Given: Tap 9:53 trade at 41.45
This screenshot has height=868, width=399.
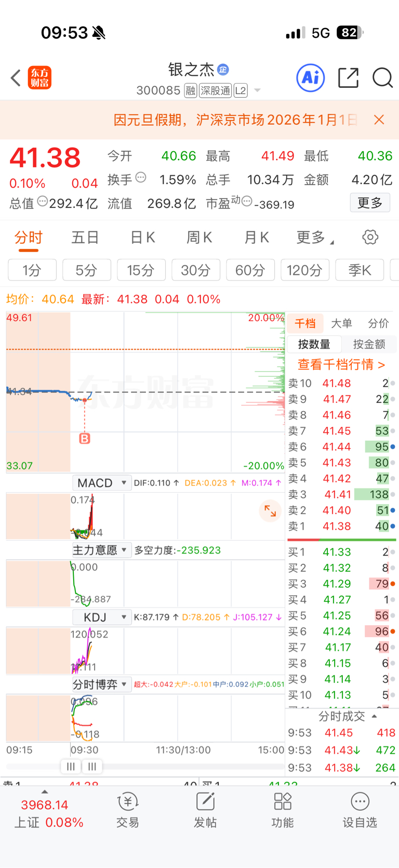Looking at the screenshot, I should 341,733.
